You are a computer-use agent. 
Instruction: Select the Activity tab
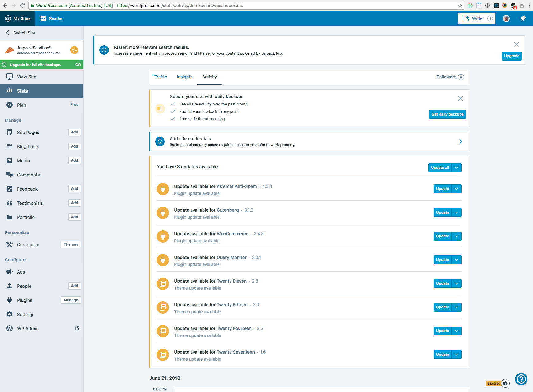(210, 77)
